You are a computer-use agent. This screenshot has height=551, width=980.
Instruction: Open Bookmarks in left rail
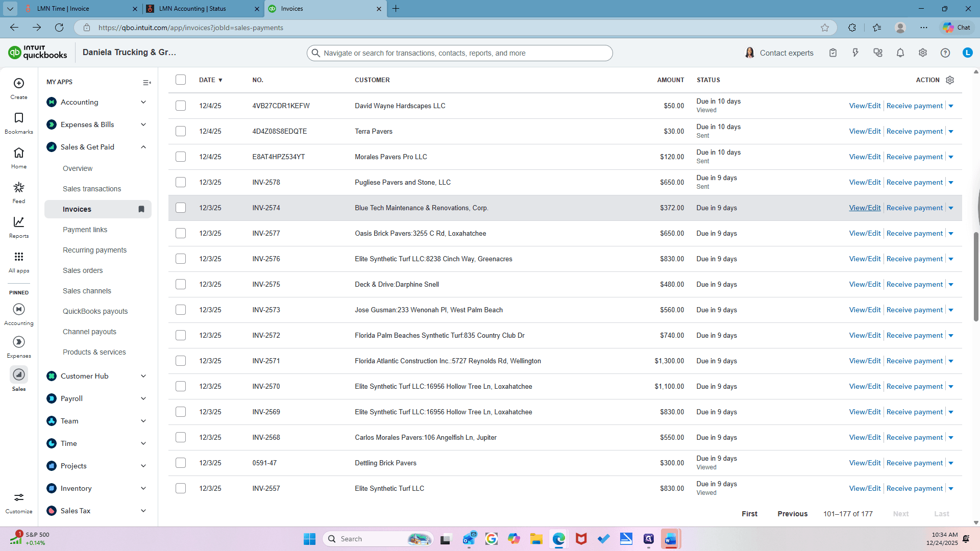pos(19,118)
